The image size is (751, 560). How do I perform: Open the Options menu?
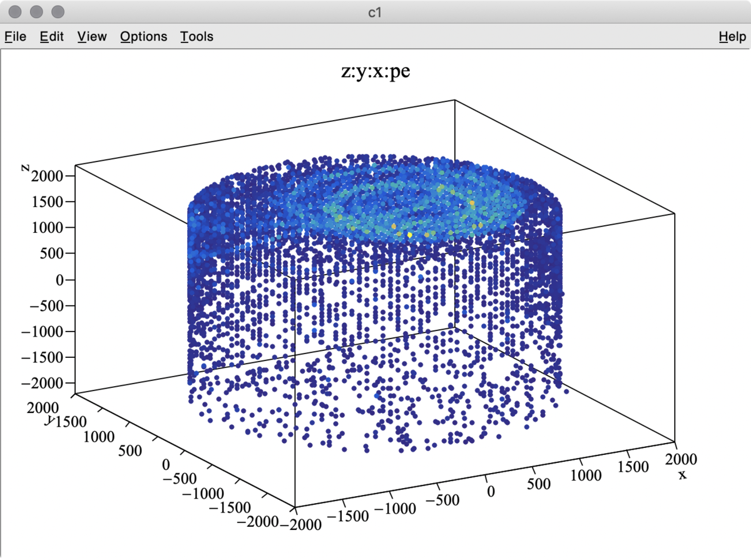coord(144,36)
